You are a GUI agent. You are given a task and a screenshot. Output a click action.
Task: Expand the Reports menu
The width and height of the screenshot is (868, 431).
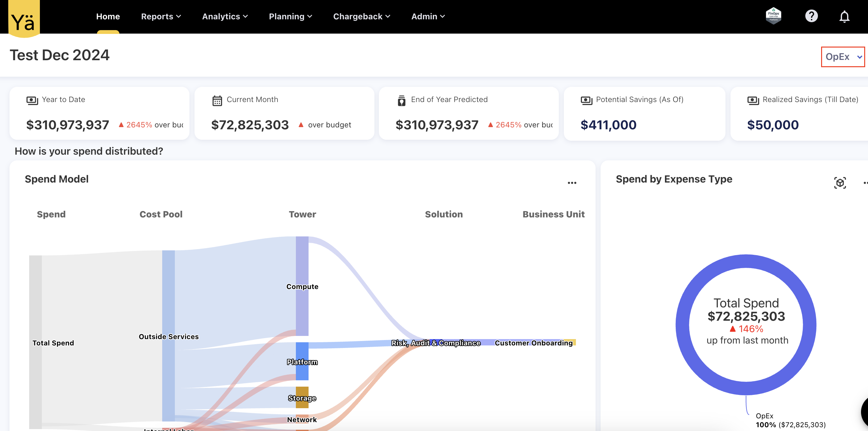[161, 16]
